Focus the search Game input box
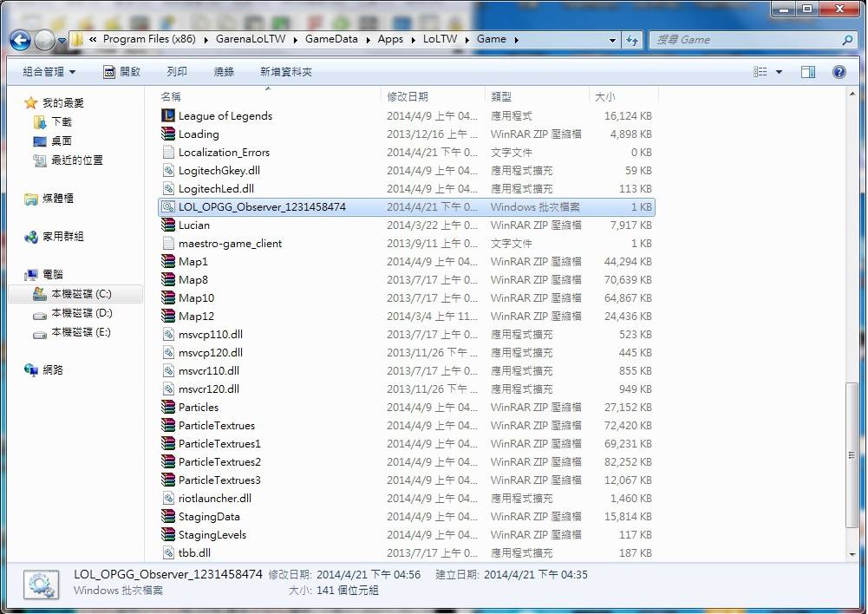This screenshot has height=614, width=868. coord(746,40)
